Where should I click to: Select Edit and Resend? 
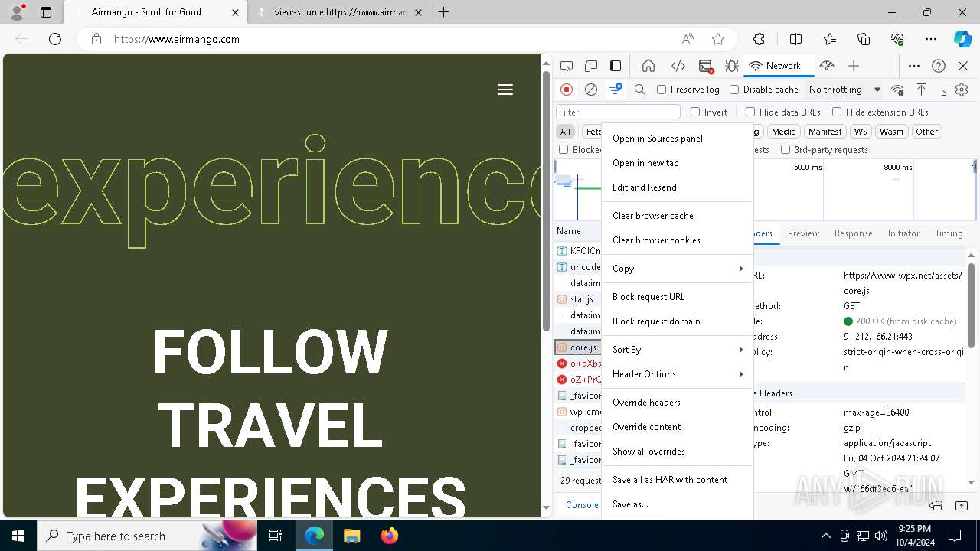tap(678, 187)
